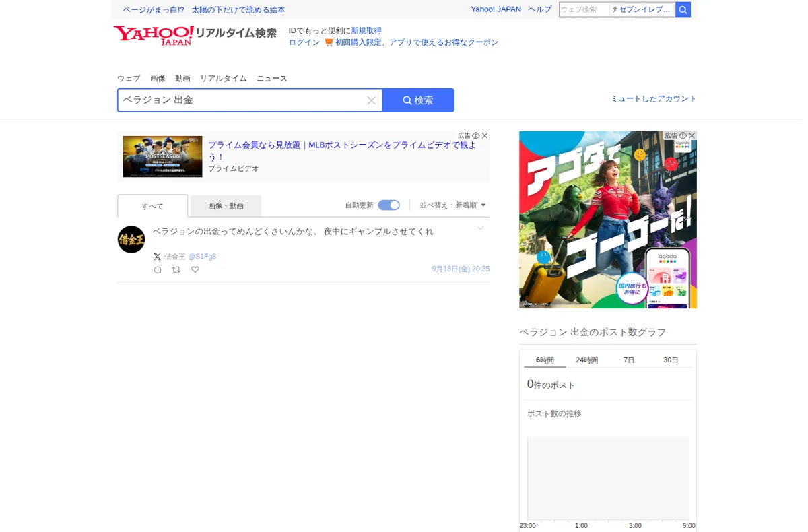808x532 pixels.
Task: Click ログイン link
Action: pos(304,42)
